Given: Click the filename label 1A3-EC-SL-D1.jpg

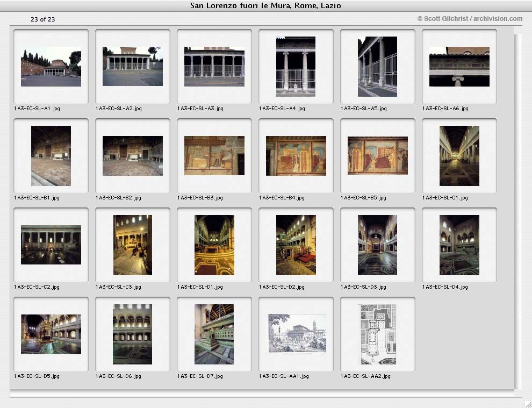Looking at the screenshot, I should [200, 287].
